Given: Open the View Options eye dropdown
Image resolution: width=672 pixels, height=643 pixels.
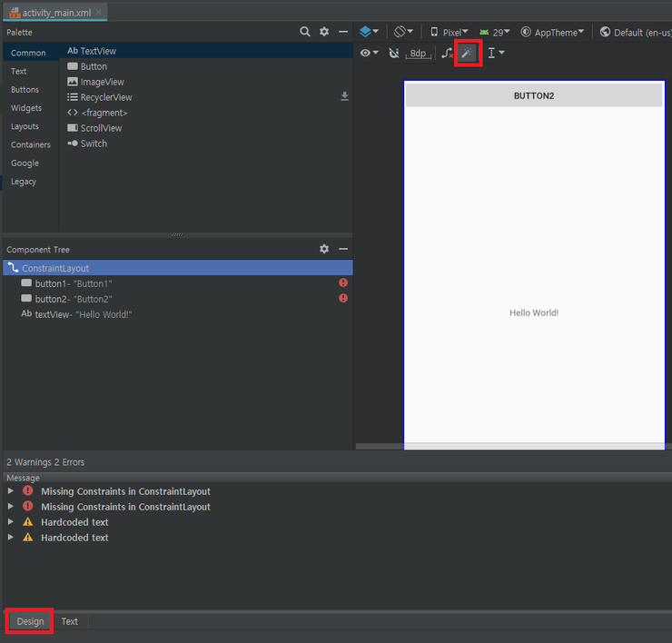Looking at the screenshot, I should click(x=369, y=54).
